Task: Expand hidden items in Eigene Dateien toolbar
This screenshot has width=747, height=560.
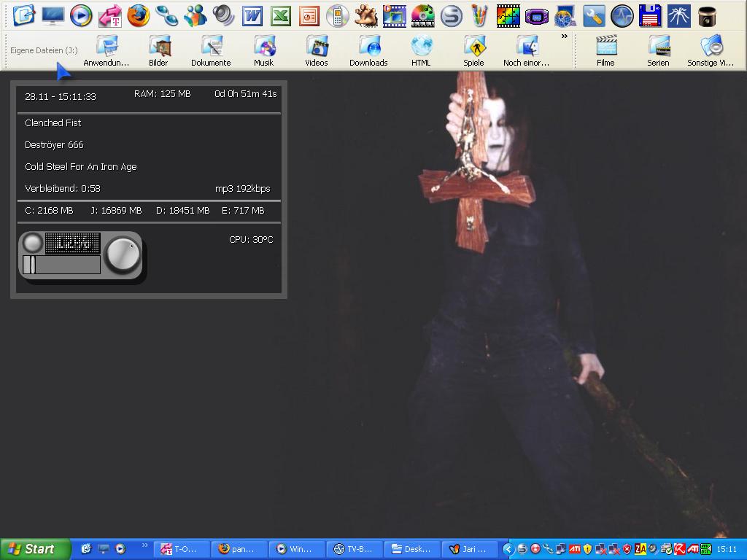Action: tap(564, 36)
